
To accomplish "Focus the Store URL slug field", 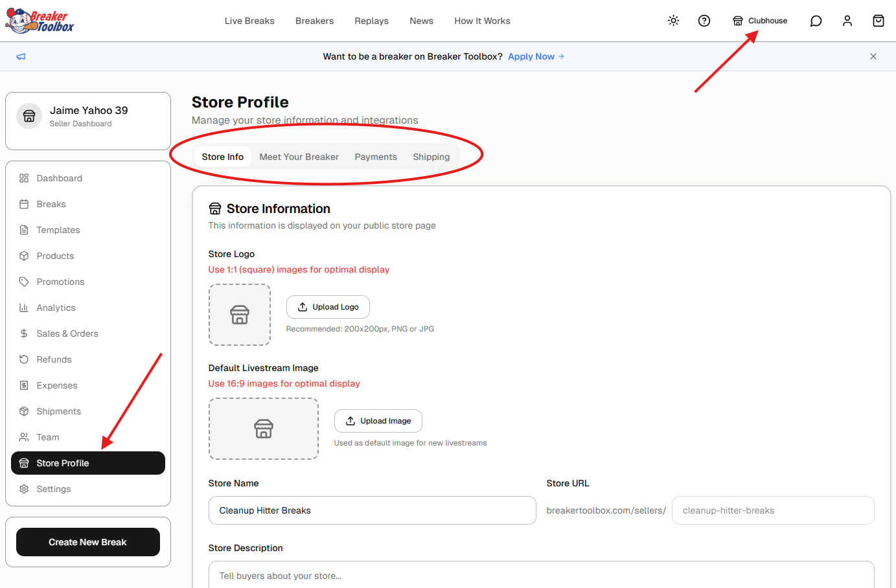I will [773, 510].
